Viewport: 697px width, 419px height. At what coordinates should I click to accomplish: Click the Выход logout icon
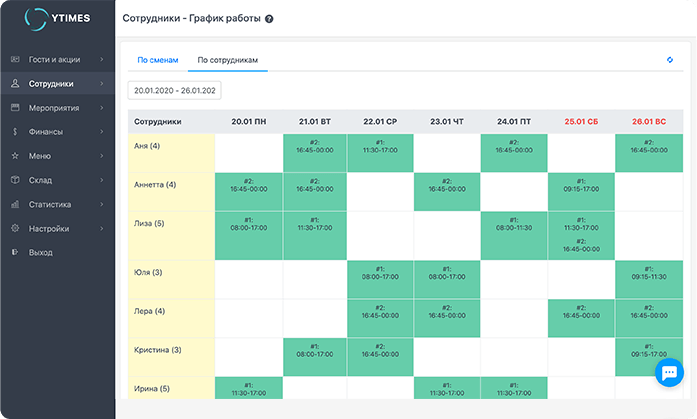pos(15,252)
